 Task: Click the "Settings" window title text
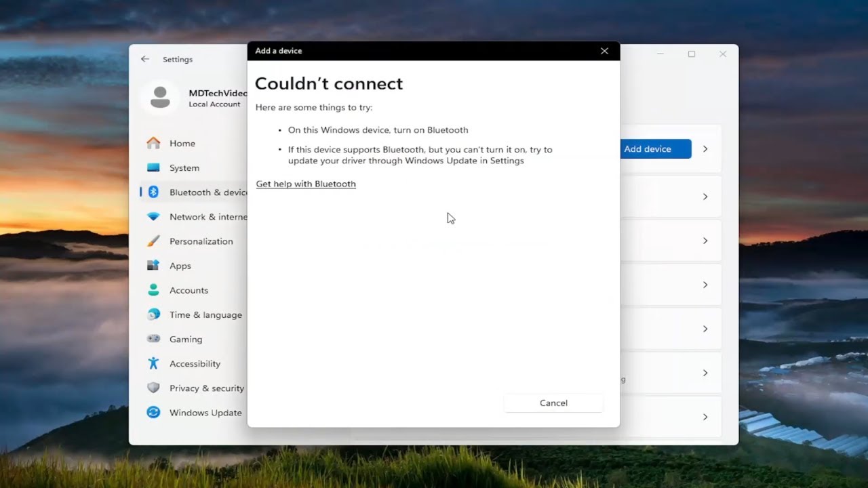178,59
